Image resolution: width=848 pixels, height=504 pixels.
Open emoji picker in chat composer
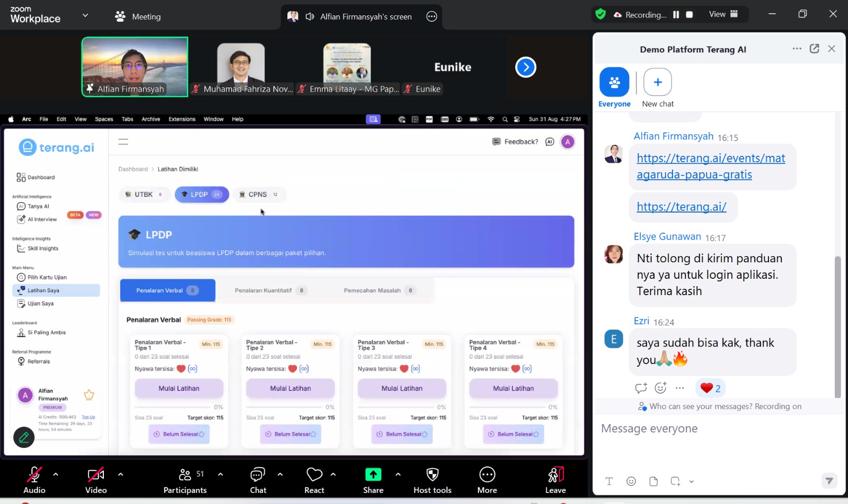pos(631,481)
